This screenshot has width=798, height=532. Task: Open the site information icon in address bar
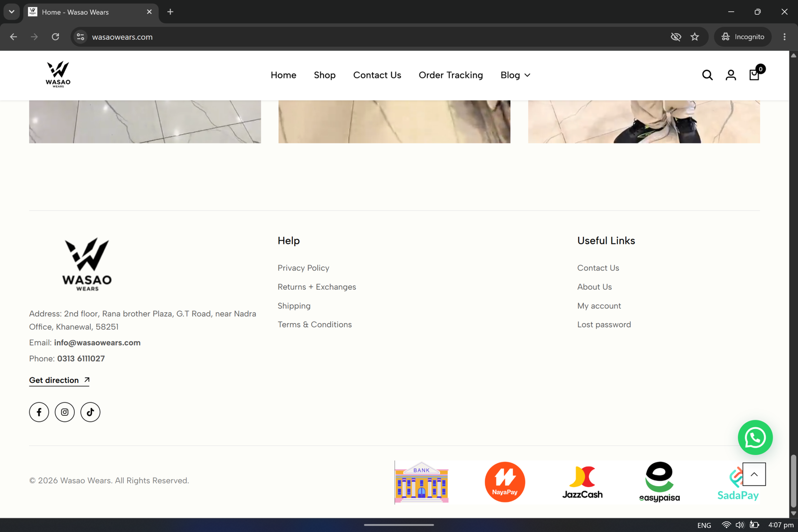[x=80, y=37]
